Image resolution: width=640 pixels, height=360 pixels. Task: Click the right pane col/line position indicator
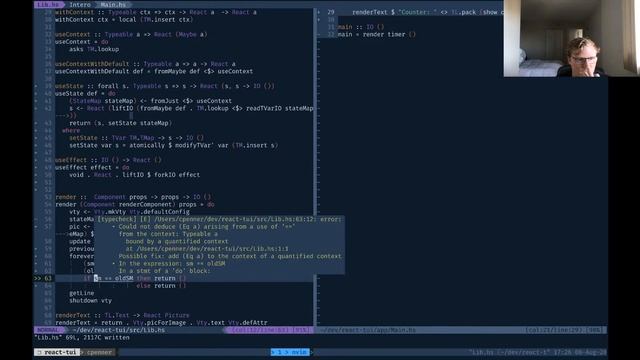(564, 330)
